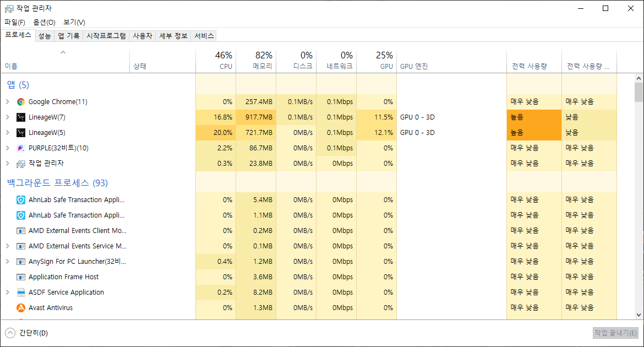The width and height of the screenshot is (644, 347).
Task: Sort by the 이름 column header
Action: (66, 61)
